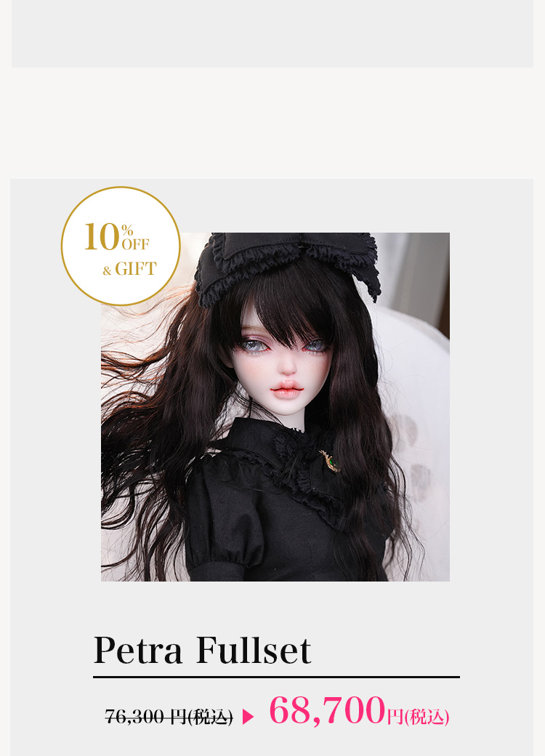This screenshot has height=756, width=545.
Task: Open the Petra Fullset title link
Action: point(202,650)
